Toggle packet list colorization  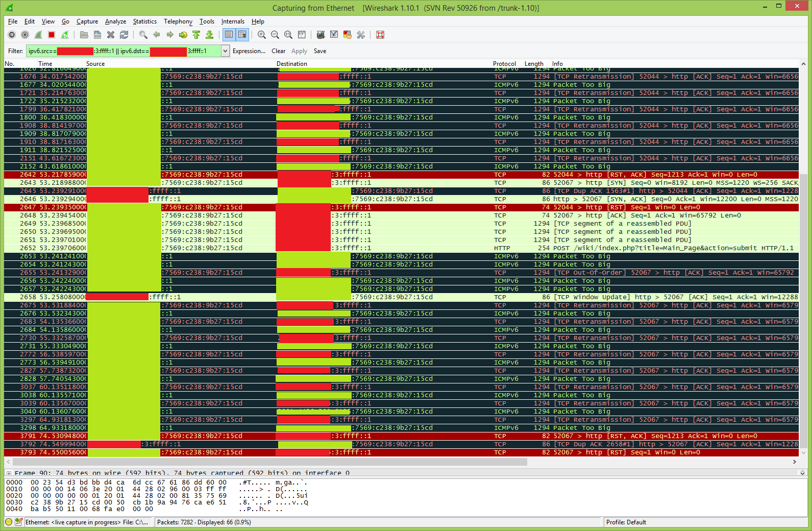coord(229,35)
